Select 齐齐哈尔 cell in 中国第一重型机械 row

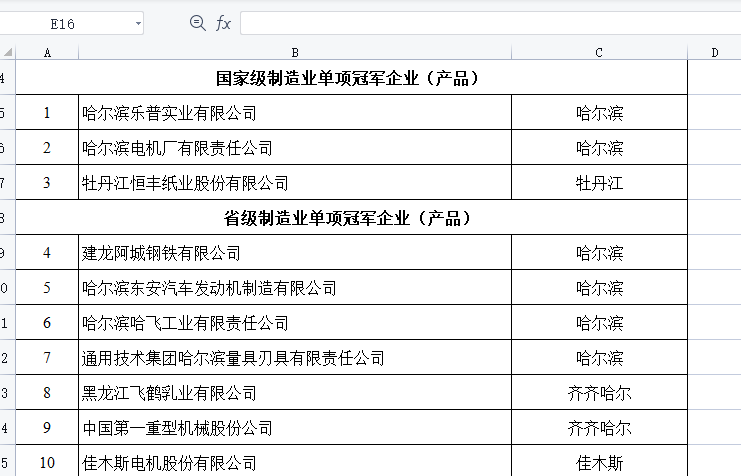pyautogui.click(x=599, y=427)
